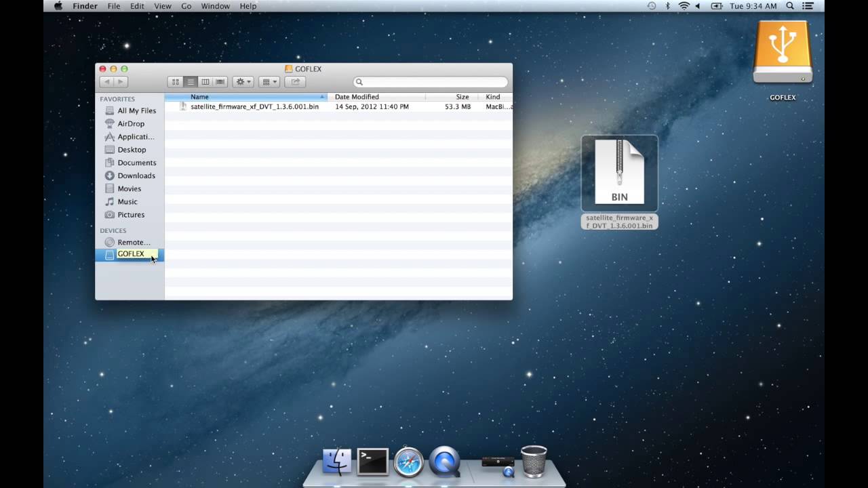Click the volume status icon

(698, 6)
